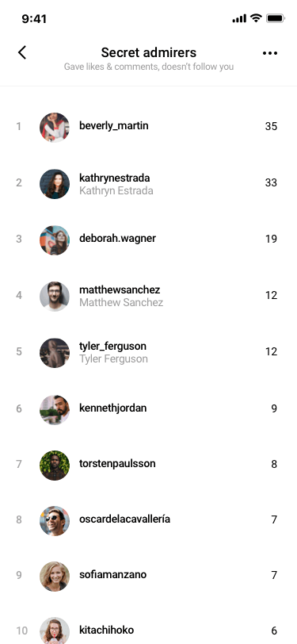
Task: Tap the back arrow icon
Action: [22, 52]
